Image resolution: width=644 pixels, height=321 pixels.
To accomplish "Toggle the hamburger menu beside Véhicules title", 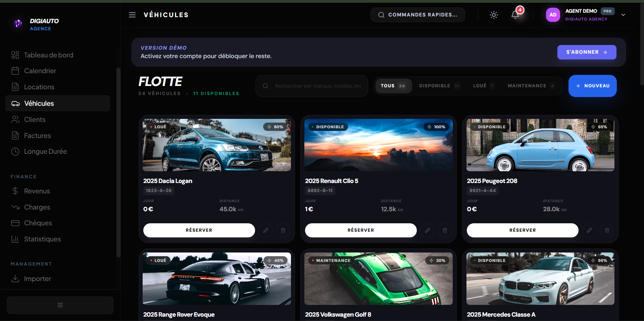I will [x=132, y=15].
